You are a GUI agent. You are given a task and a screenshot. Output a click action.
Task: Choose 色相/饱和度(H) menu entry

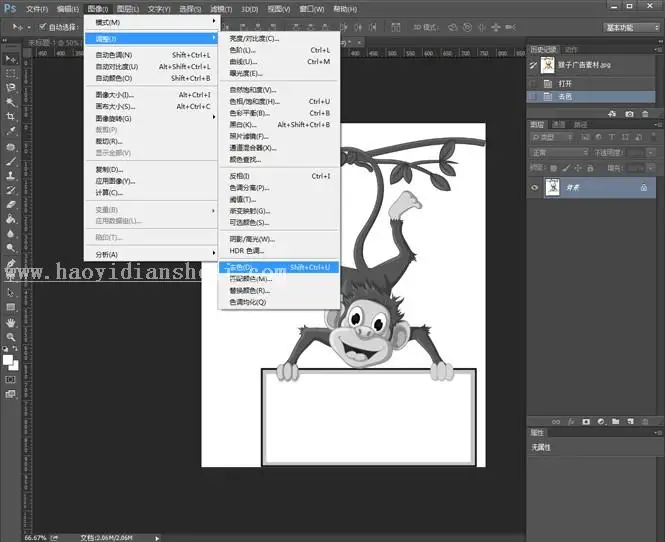click(x=279, y=101)
